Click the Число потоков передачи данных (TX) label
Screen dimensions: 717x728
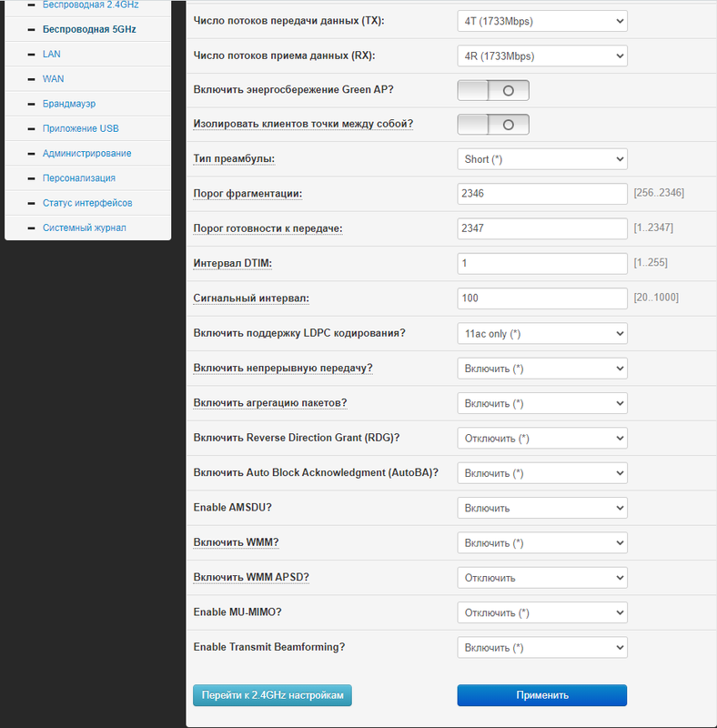pyautogui.click(x=288, y=21)
